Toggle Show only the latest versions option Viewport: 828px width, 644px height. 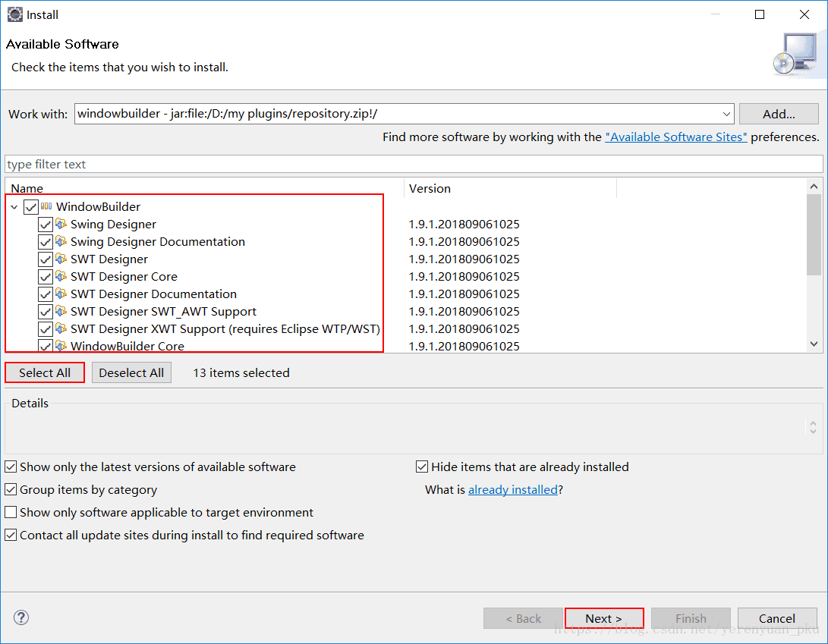coord(11,467)
